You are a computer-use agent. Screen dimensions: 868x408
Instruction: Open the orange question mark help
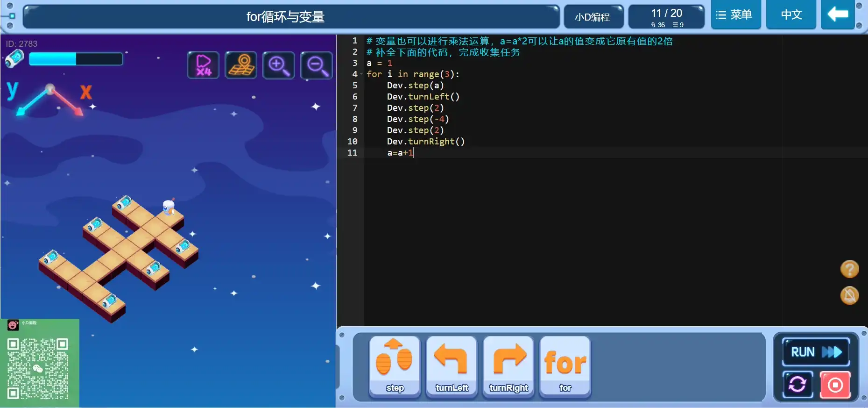point(849,269)
